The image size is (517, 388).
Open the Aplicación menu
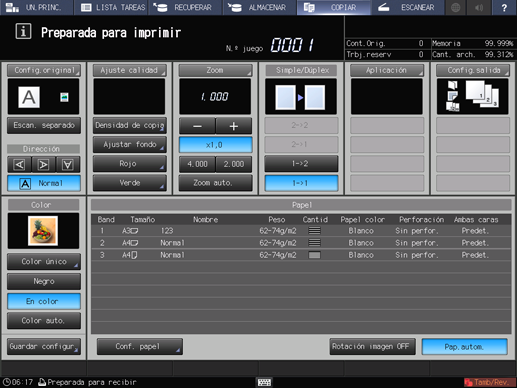[x=387, y=70]
